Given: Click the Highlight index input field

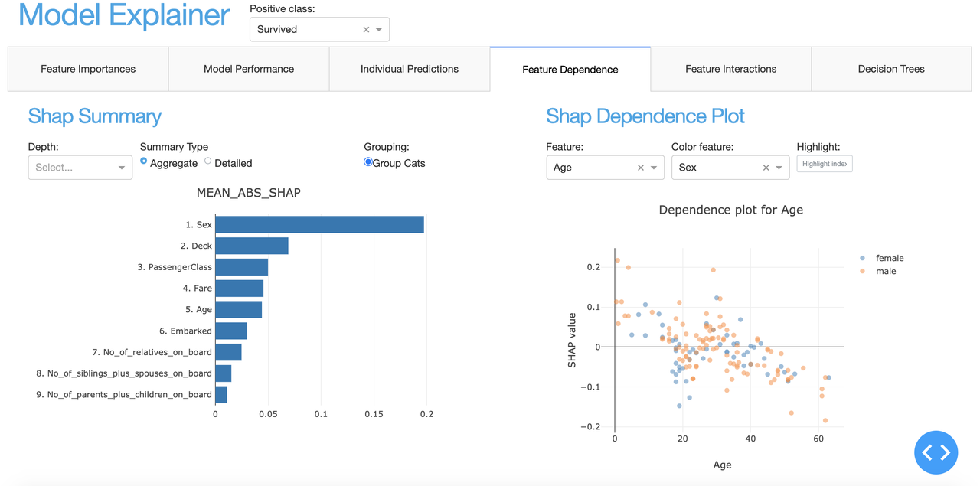Looking at the screenshot, I should (x=825, y=163).
